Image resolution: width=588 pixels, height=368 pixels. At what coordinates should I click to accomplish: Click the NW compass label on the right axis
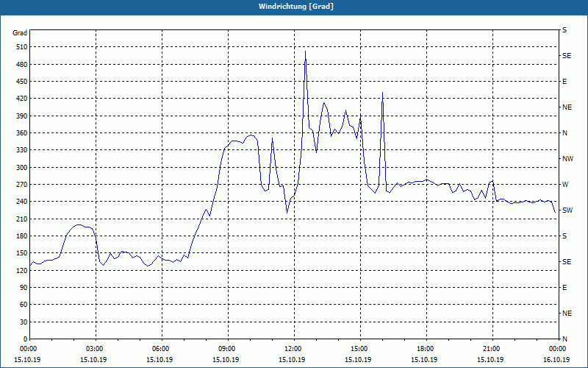(567, 159)
